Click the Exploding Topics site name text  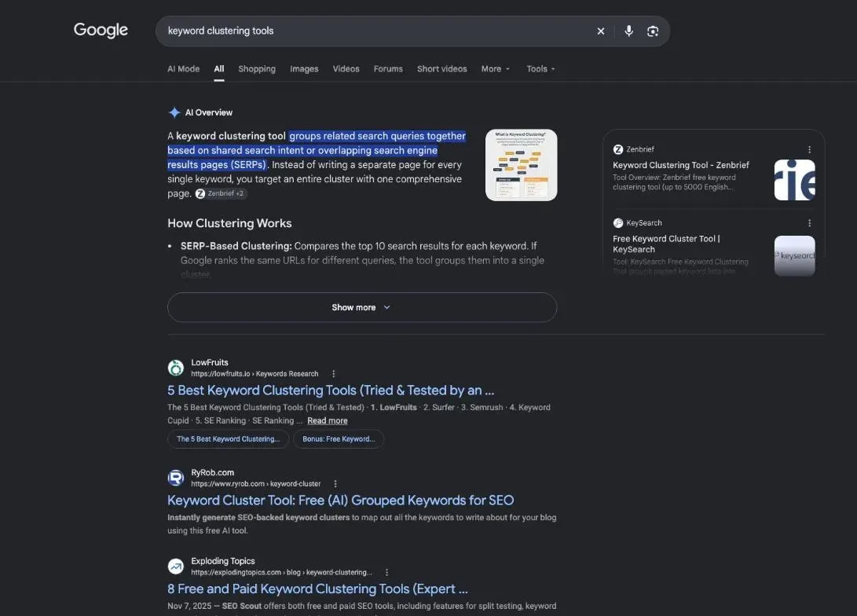tap(223, 561)
